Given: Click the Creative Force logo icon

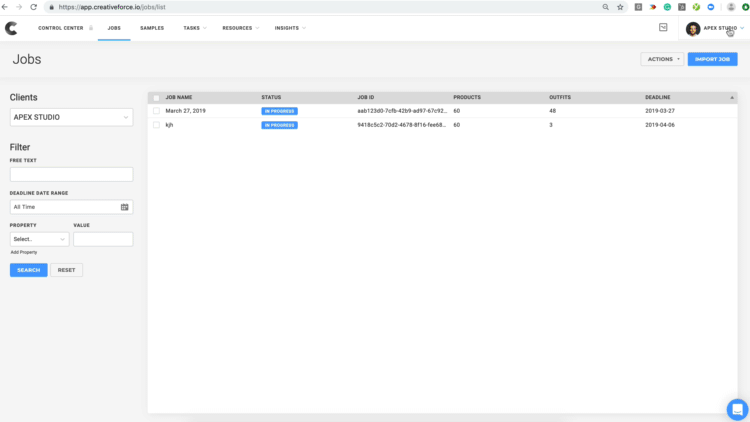Looking at the screenshot, I should tap(11, 28).
